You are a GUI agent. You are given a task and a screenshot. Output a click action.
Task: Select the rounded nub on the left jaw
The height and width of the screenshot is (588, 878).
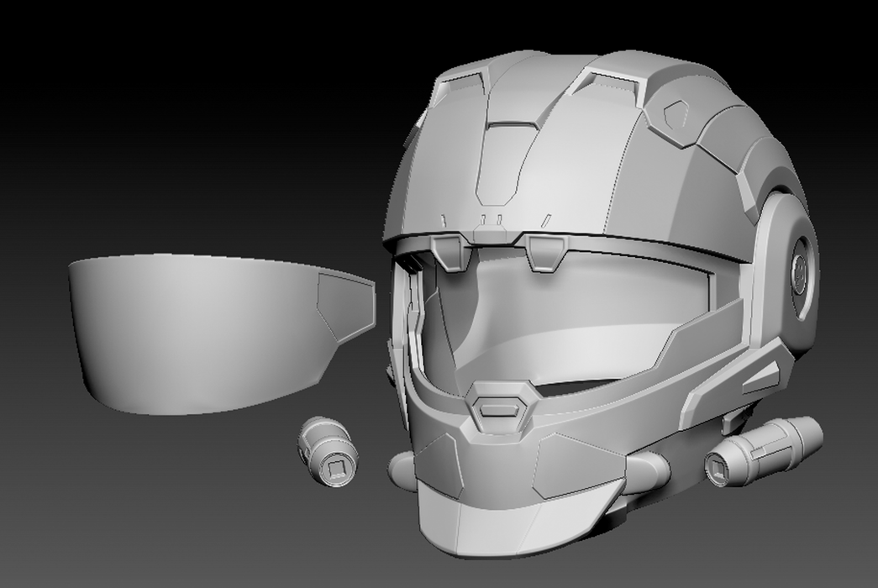[400, 469]
